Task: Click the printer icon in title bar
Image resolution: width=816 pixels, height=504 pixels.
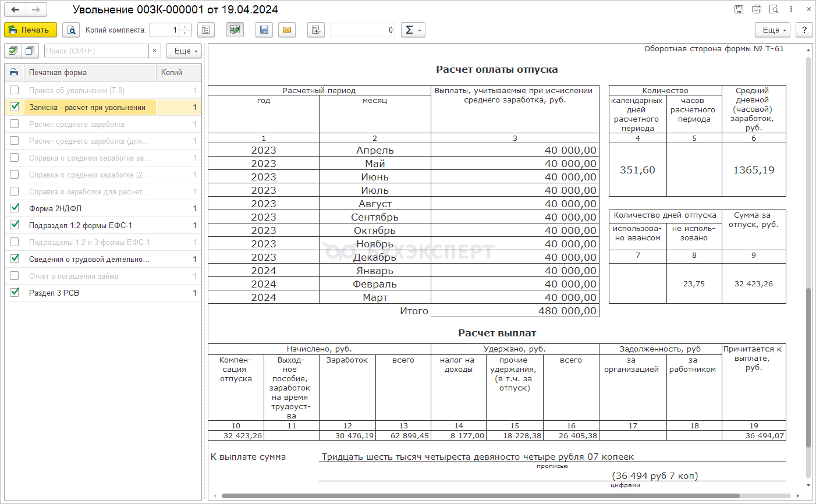Action: click(x=756, y=9)
